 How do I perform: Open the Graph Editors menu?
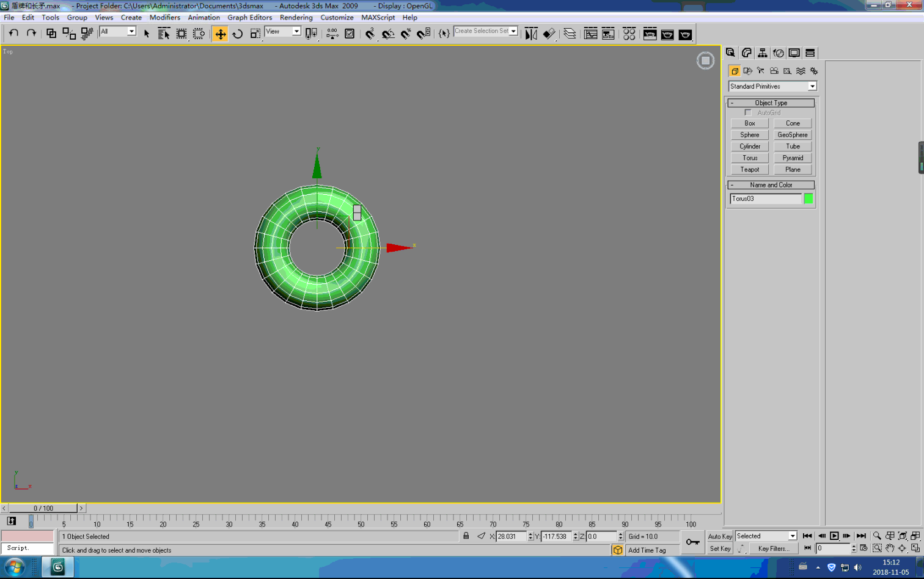(x=250, y=17)
